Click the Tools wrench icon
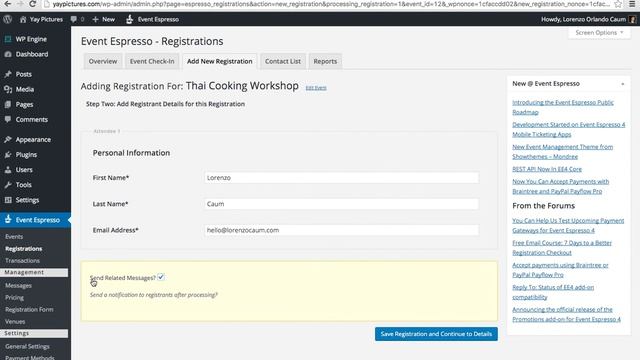 click(8, 185)
